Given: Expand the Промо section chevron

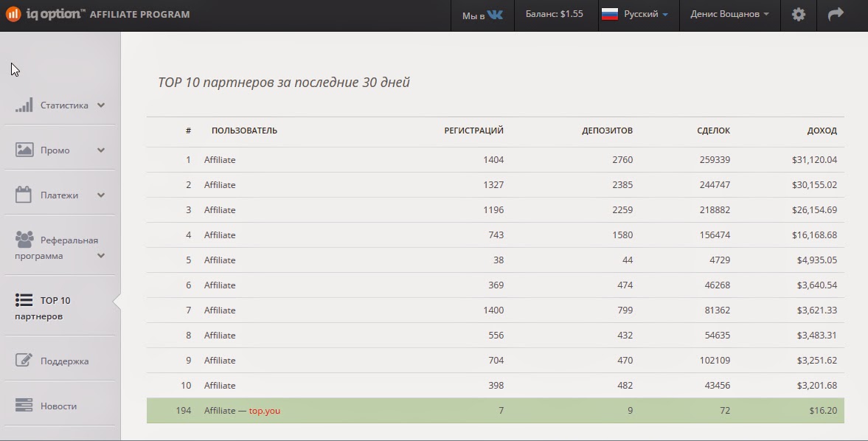Looking at the screenshot, I should 101,150.
